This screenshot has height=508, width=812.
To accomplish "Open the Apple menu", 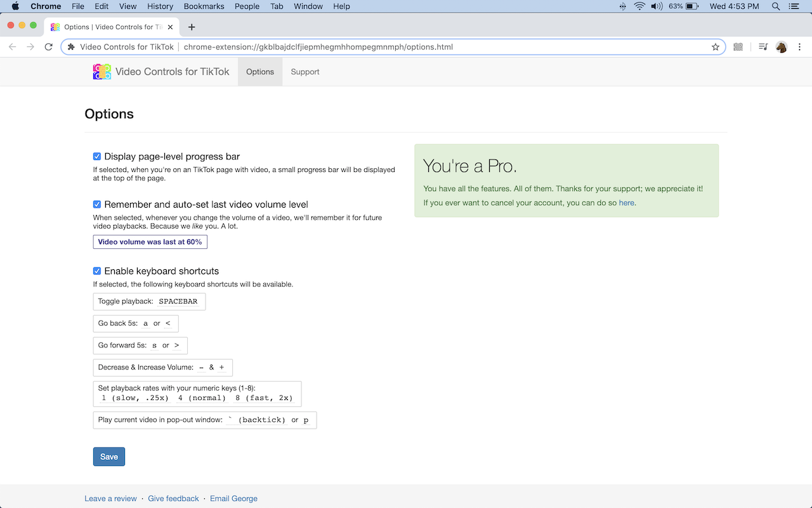I will 15,6.
